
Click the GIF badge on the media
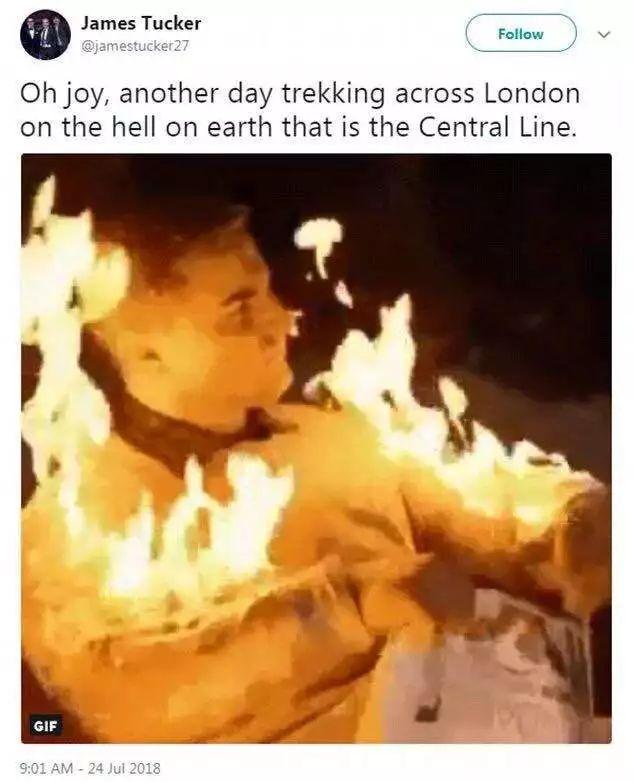click(46, 726)
